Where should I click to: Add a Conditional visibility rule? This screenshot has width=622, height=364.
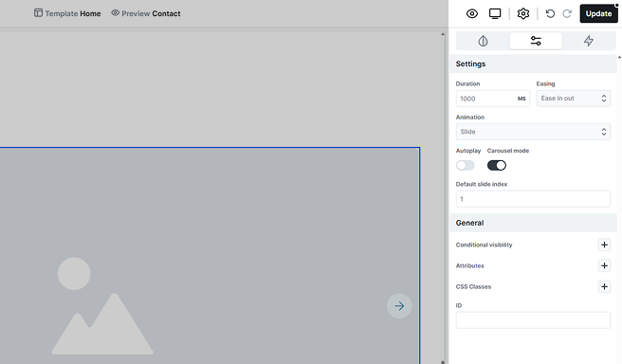(x=604, y=246)
